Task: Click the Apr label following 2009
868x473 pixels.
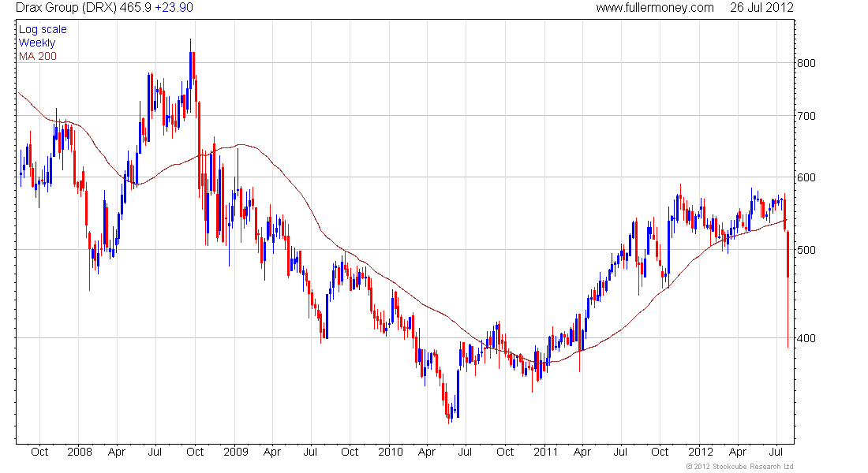Action: coord(272,452)
